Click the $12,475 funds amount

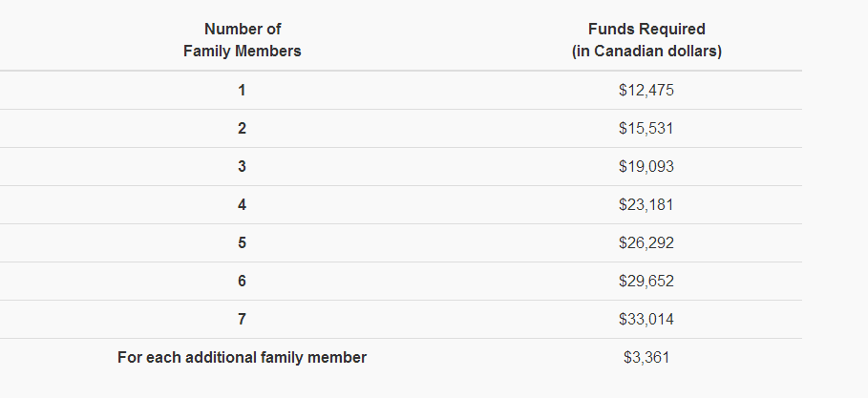pyautogui.click(x=646, y=91)
